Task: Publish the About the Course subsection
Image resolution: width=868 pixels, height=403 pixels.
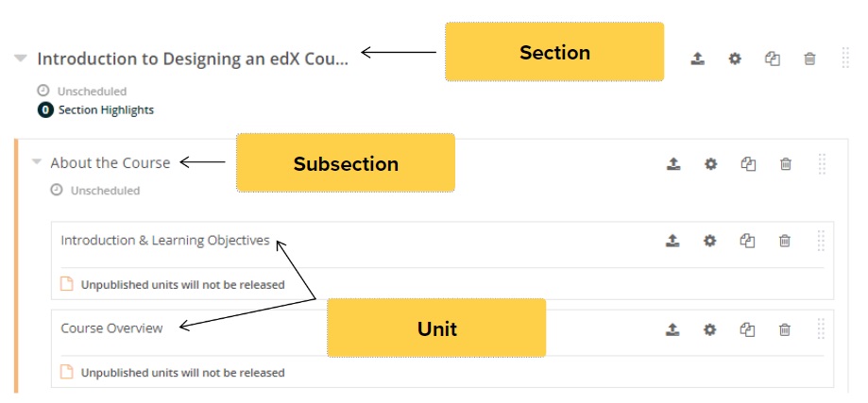Action: click(x=672, y=163)
